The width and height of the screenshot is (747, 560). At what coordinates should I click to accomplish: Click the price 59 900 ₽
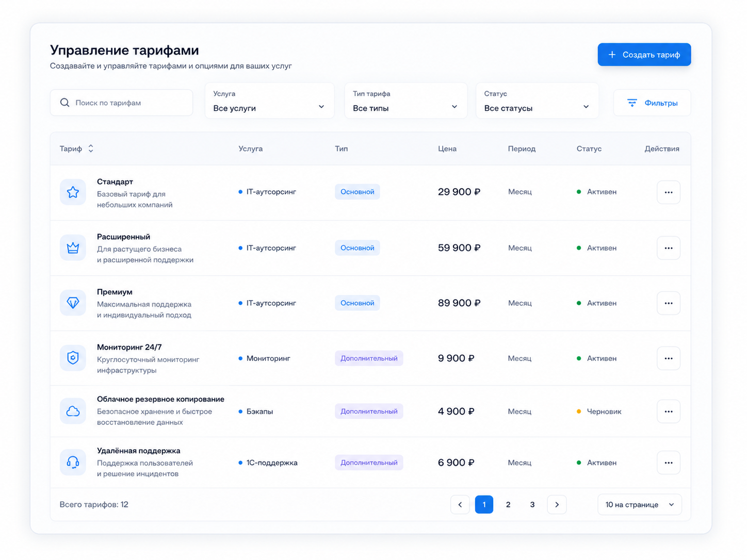tap(459, 248)
